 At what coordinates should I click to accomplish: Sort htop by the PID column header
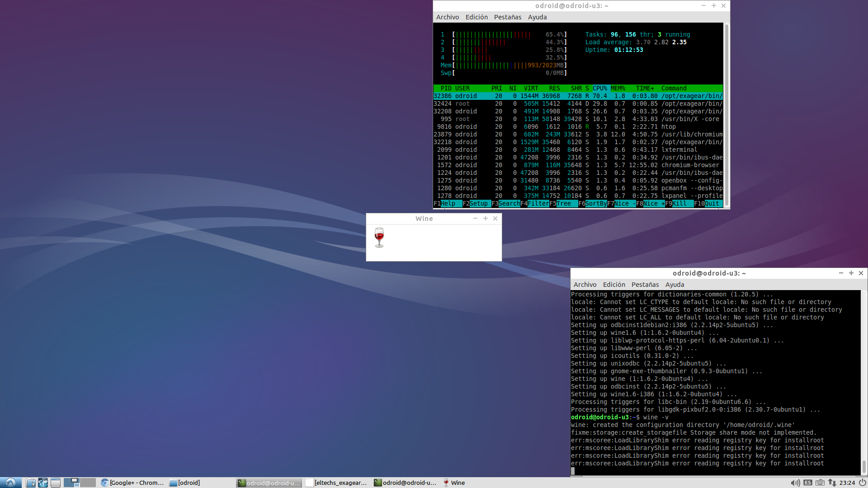click(446, 89)
